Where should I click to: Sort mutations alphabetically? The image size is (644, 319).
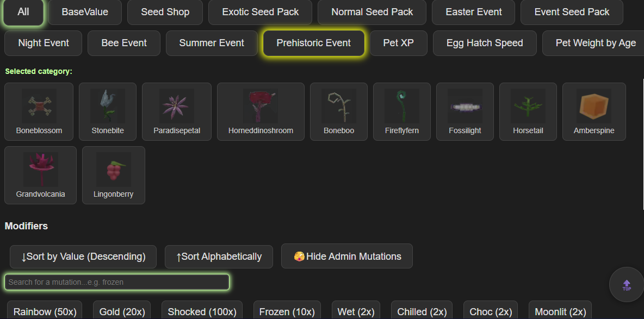219,257
